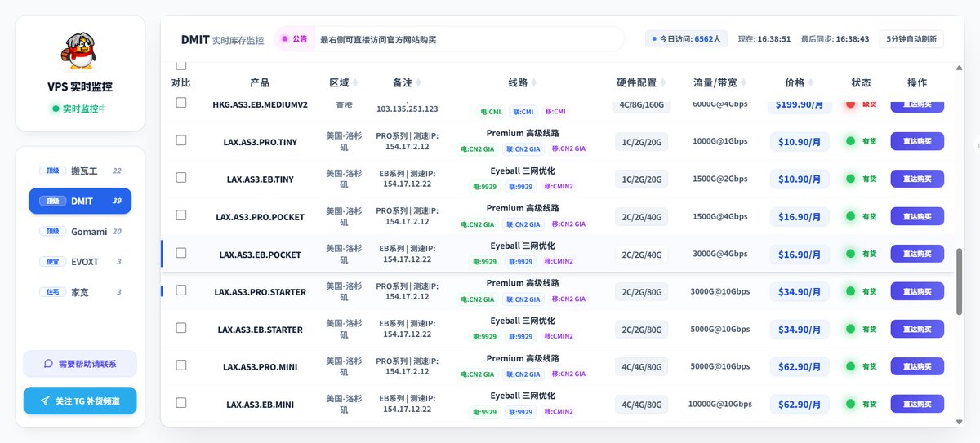This screenshot has width=980, height=443.
Task: Open Gomami provider in sidebar
Action: pyautogui.click(x=80, y=231)
